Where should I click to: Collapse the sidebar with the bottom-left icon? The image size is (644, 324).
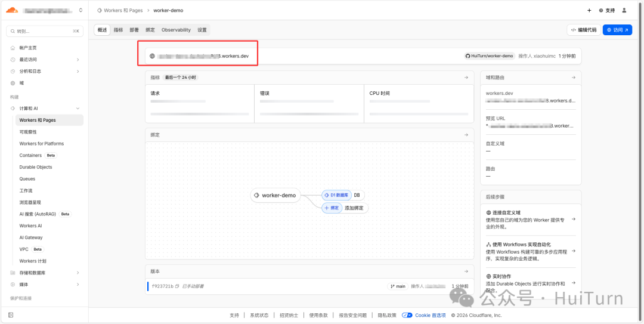click(x=11, y=315)
